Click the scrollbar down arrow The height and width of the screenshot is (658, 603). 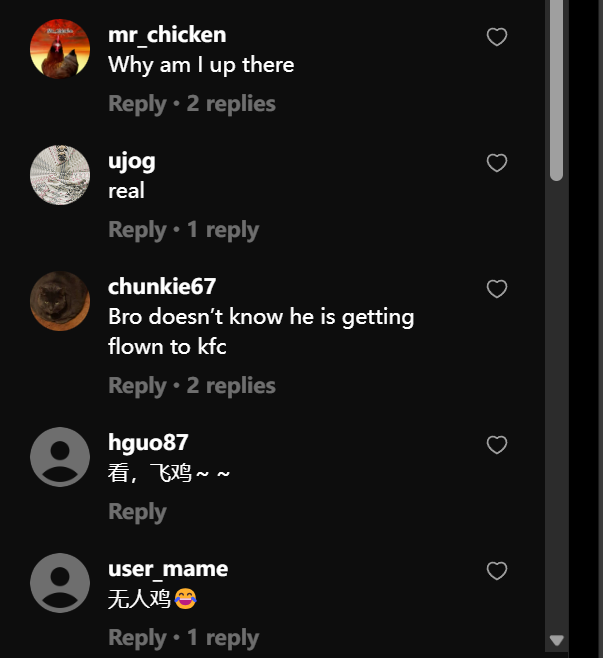(557, 640)
